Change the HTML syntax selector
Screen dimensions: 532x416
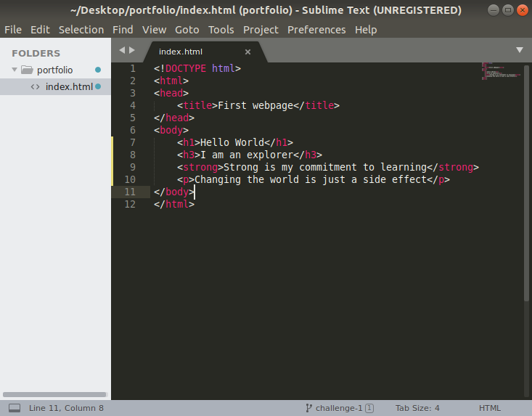click(490, 408)
